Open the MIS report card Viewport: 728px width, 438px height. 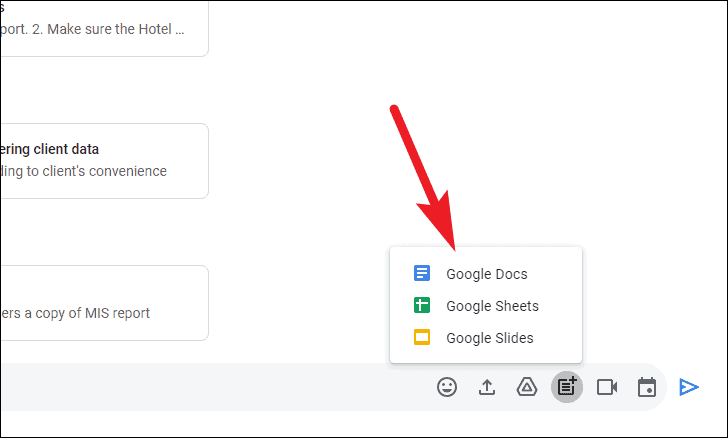coord(104,303)
